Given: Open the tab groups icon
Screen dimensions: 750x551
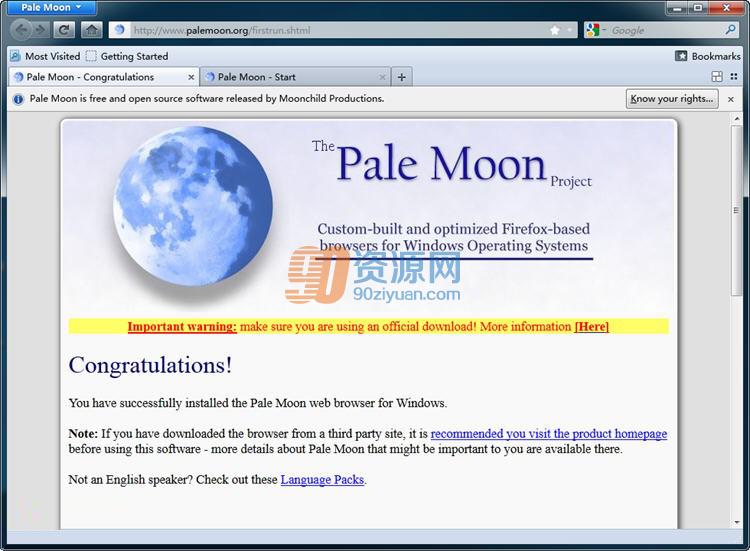Looking at the screenshot, I should [717, 77].
